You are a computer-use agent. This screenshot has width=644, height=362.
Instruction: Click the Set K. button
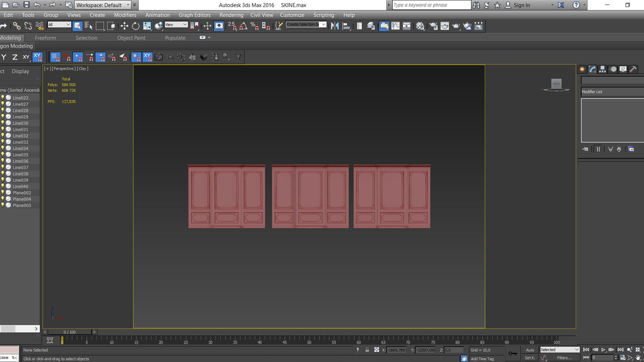pos(530,358)
